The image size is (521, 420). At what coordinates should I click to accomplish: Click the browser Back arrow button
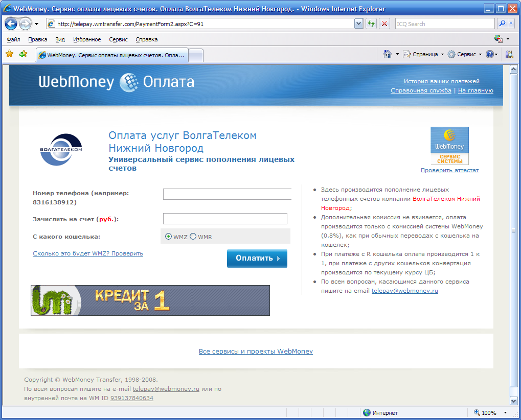(11, 24)
